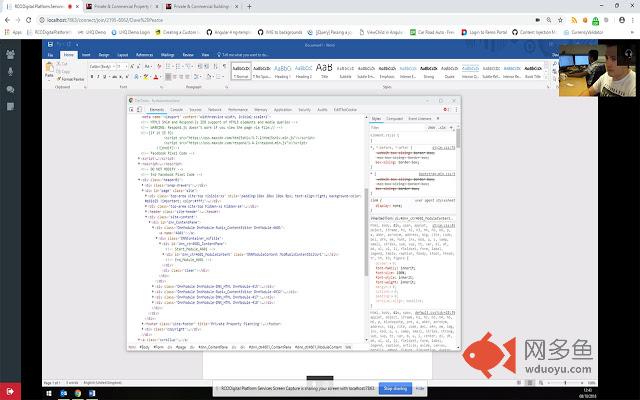Toggle Italic formatting in Word ribbon
This screenshot has height=400, width=640.
tap(98, 77)
